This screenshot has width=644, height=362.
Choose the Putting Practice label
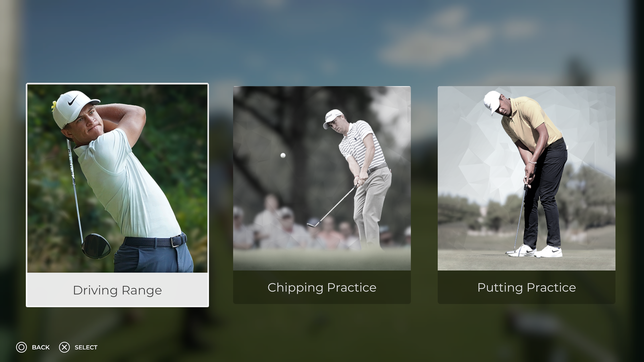click(527, 287)
